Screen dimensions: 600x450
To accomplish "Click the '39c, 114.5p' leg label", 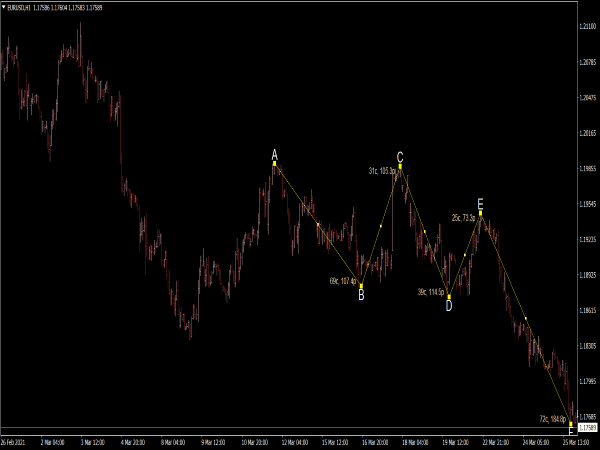I will pos(431,292).
